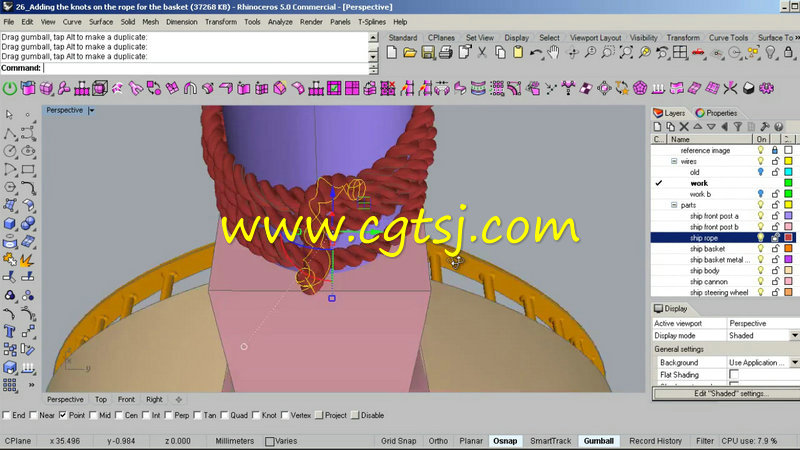Click the padlock icon in Standard toolbar
Image resolution: width=800 pixels, height=450 pixels.
[x=789, y=53]
